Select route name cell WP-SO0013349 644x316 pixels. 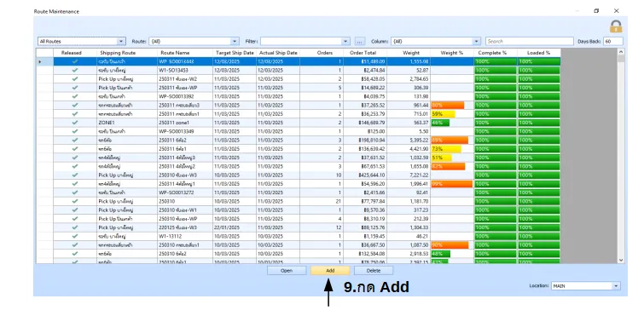point(185,131)
